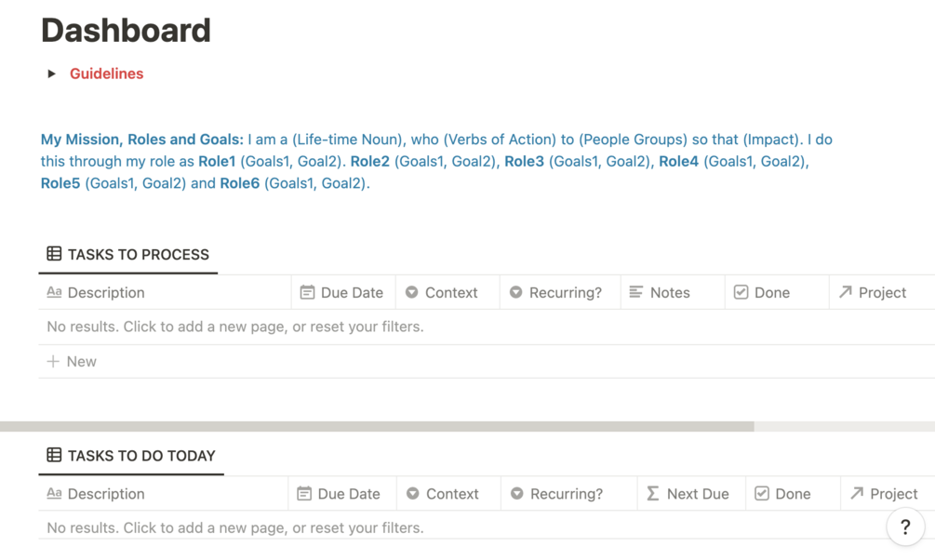Screen dimensions: 935x560
Task: Click the table icon beside TASKS TO PROCESS
Action: 54,253
